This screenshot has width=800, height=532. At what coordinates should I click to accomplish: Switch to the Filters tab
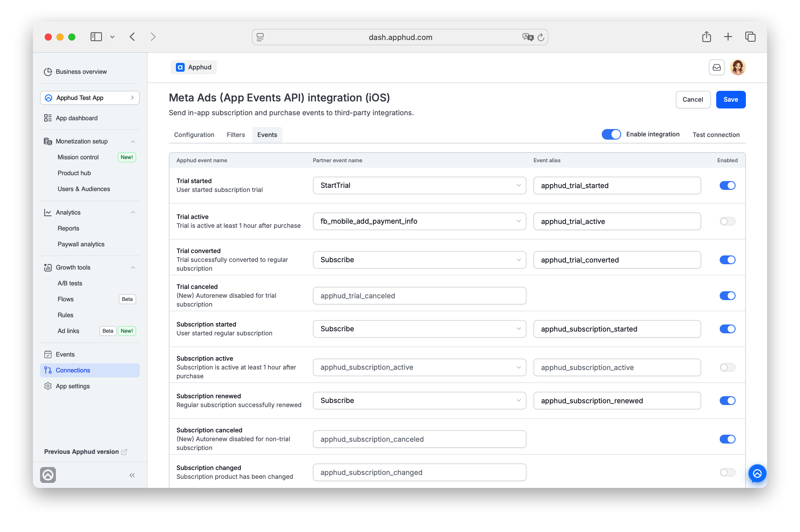tap(236, 135)
